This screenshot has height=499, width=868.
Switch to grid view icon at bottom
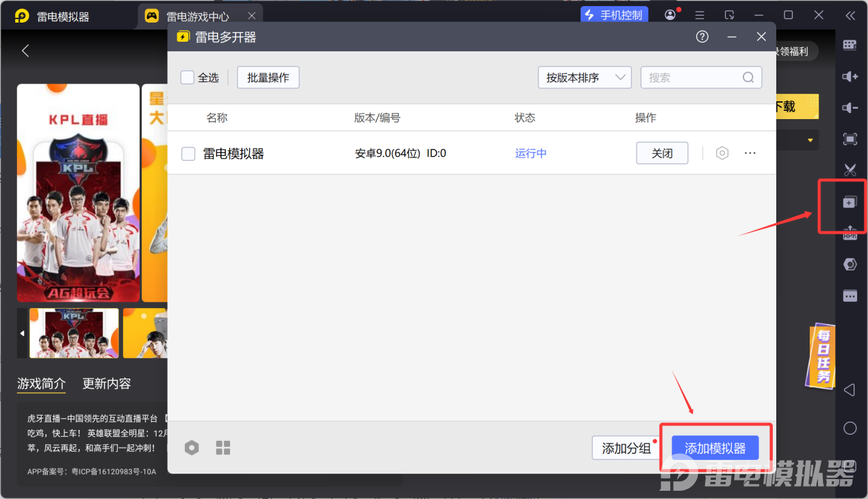pos(223,448)
